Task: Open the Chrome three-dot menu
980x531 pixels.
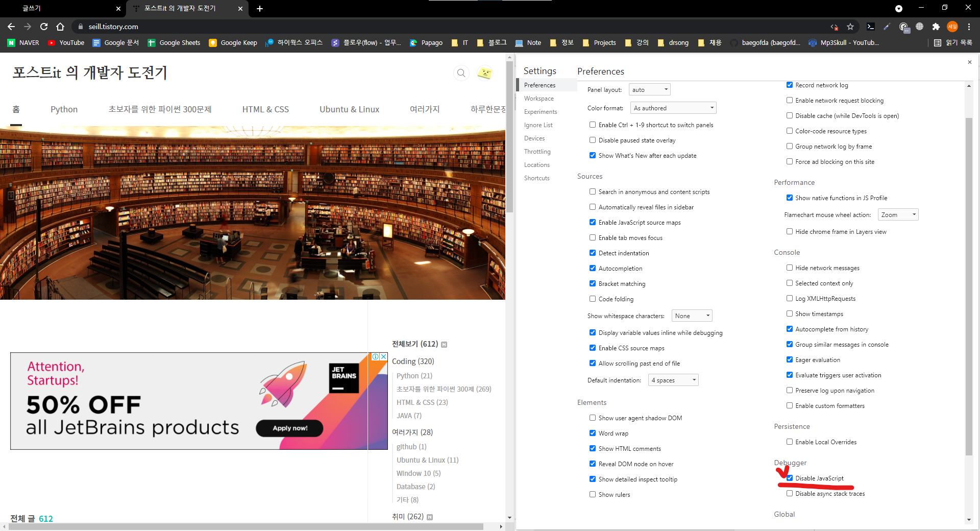Action: (969, 27)
